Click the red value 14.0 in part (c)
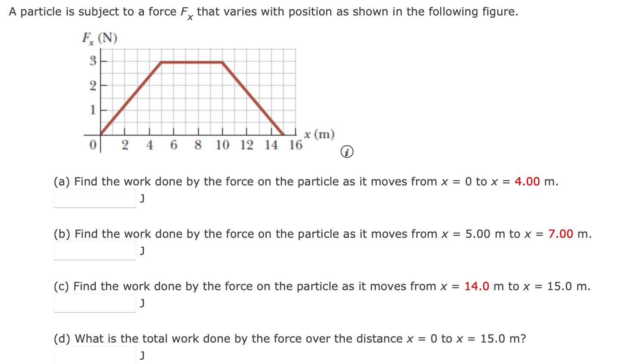The width and height of the screenshot is (628, 364). (477, 286)
